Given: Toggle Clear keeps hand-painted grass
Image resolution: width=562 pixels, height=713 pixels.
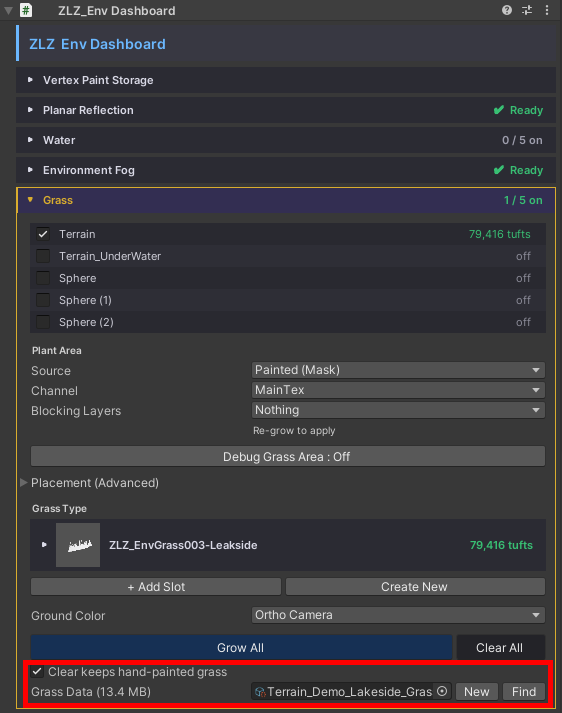Looking at the screenshot, I should (37, 672).
